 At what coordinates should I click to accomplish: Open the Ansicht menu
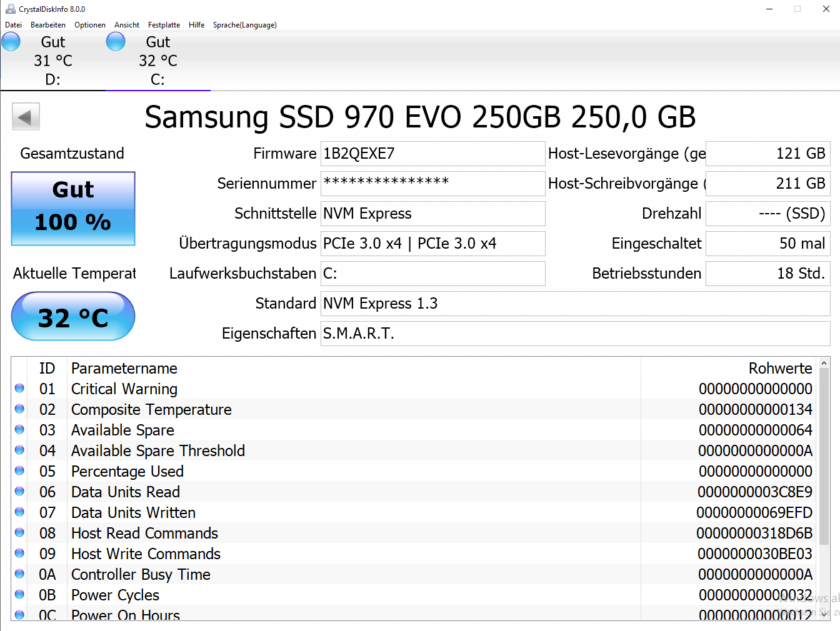tap(127, 25)
